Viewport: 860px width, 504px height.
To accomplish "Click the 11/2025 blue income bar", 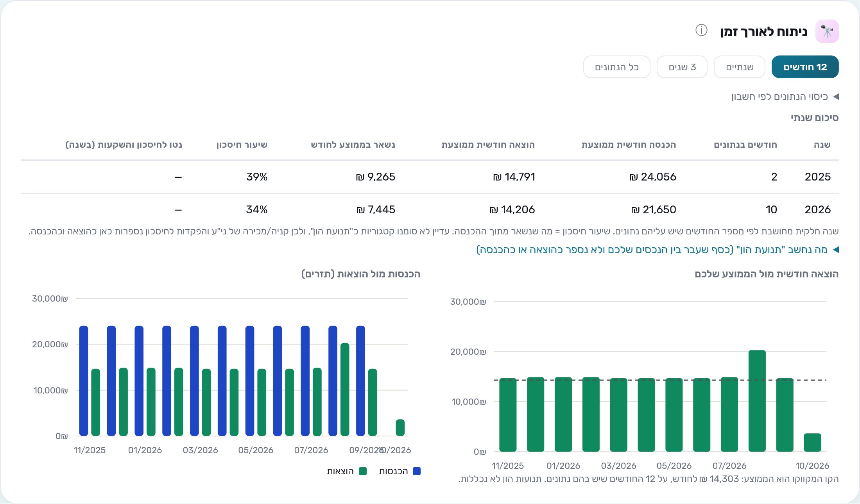I will pos(84,381).
